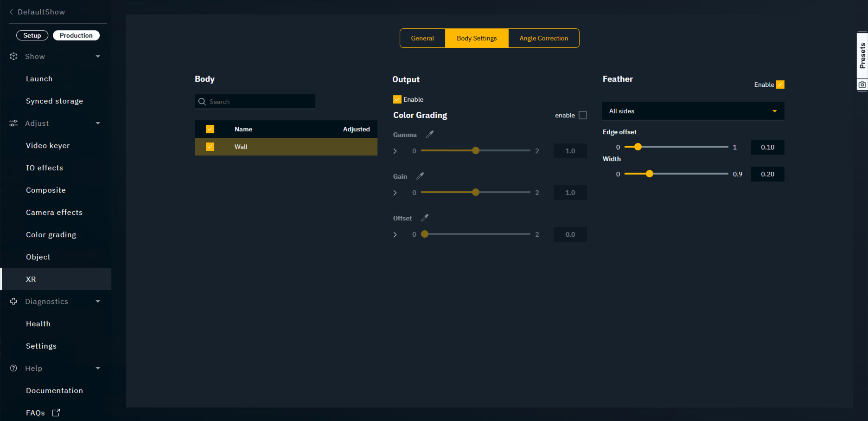Click the Gamma eyedropper icon
Image resolution: width=868 pixels, height=421 pixels.
(430, 134)
